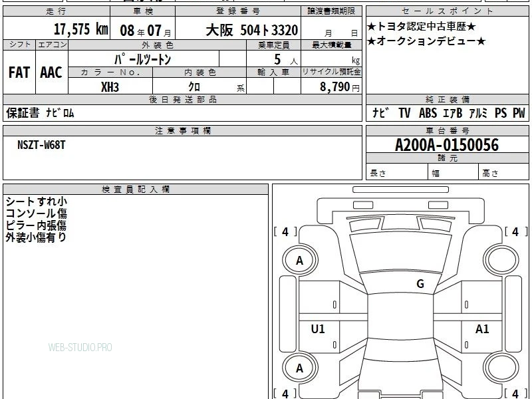Select the 諸元 header

click(447, 158)
